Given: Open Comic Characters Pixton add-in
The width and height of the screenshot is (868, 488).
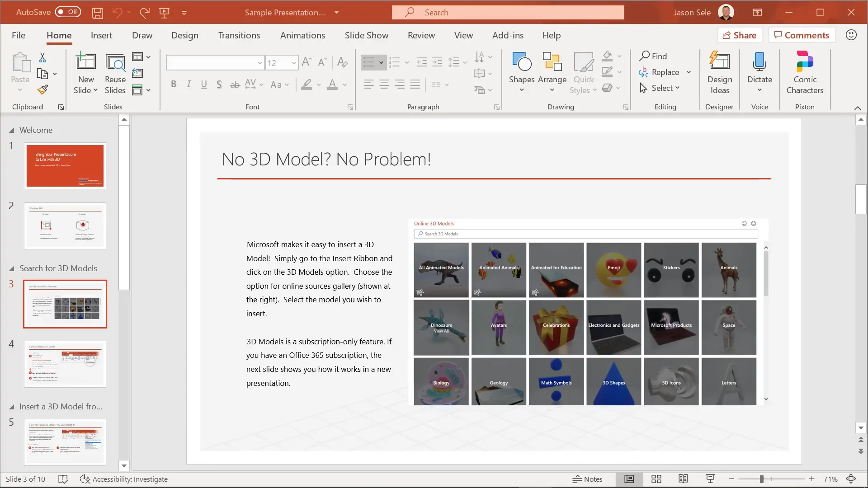Looking at the screenshot, I should tap(805, 73).
